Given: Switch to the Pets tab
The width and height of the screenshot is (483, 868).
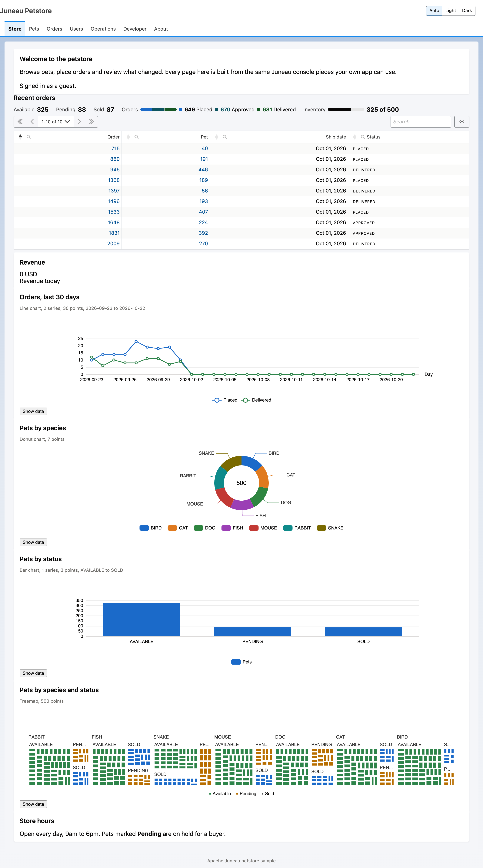Looking at the screenshot, I should [34, 29].
